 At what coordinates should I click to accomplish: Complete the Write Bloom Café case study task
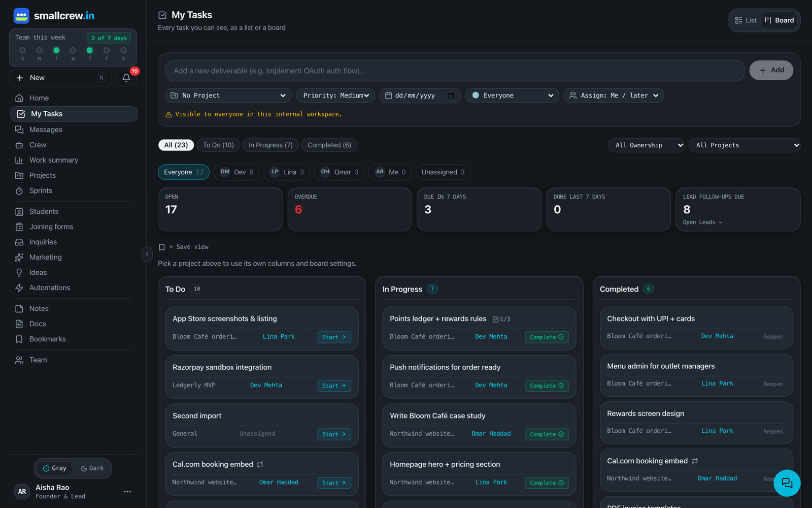click(x=547, y=434)
